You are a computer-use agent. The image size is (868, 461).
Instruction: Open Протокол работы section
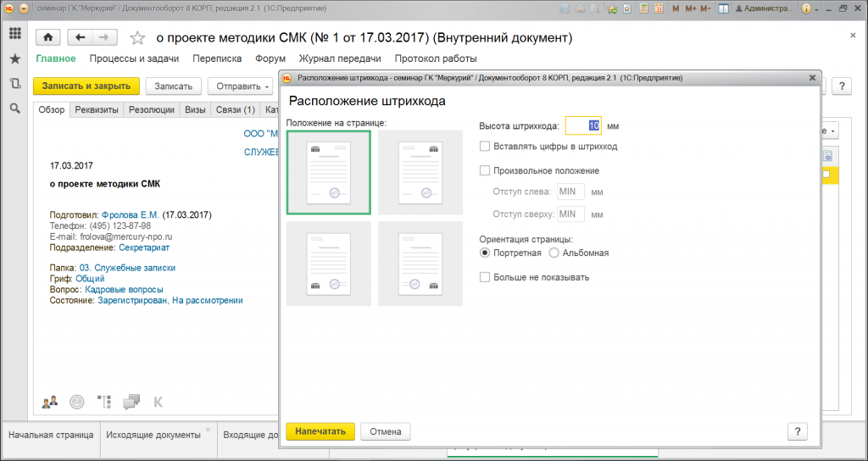(436, 58)
